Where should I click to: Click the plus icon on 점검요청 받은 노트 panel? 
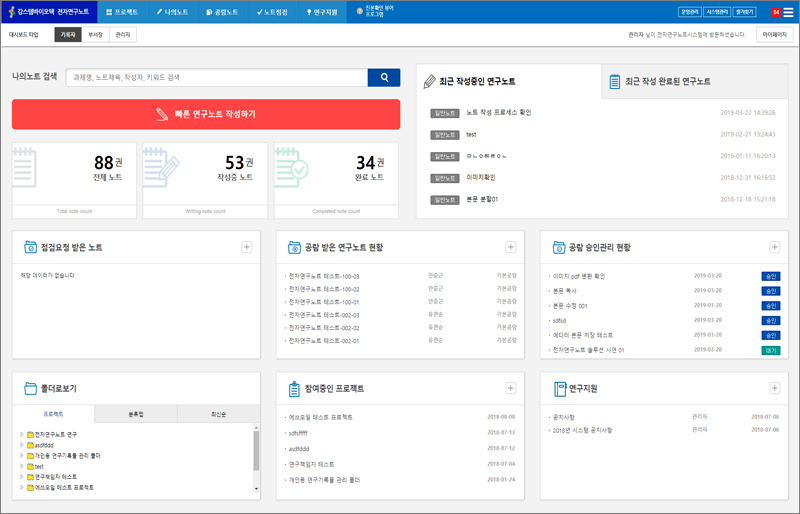click(246, 247)
